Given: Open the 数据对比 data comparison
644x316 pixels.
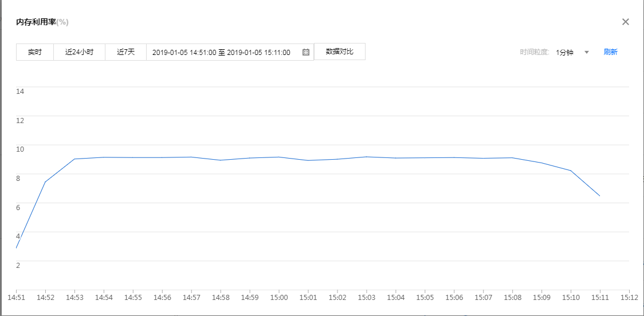Looking at the screenshot, I should pos(339,52).
